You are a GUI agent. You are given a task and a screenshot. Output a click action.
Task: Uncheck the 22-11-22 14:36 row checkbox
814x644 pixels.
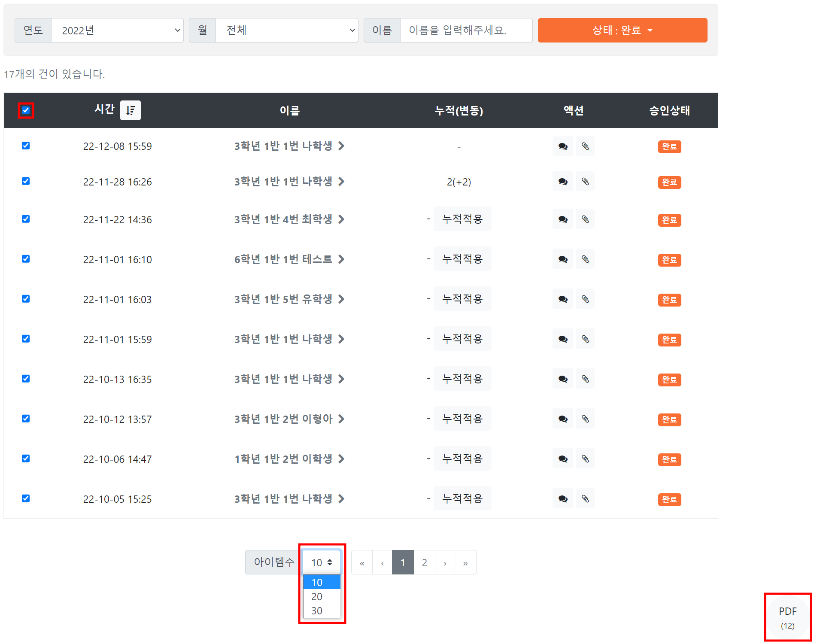click(x=26, y=219)
